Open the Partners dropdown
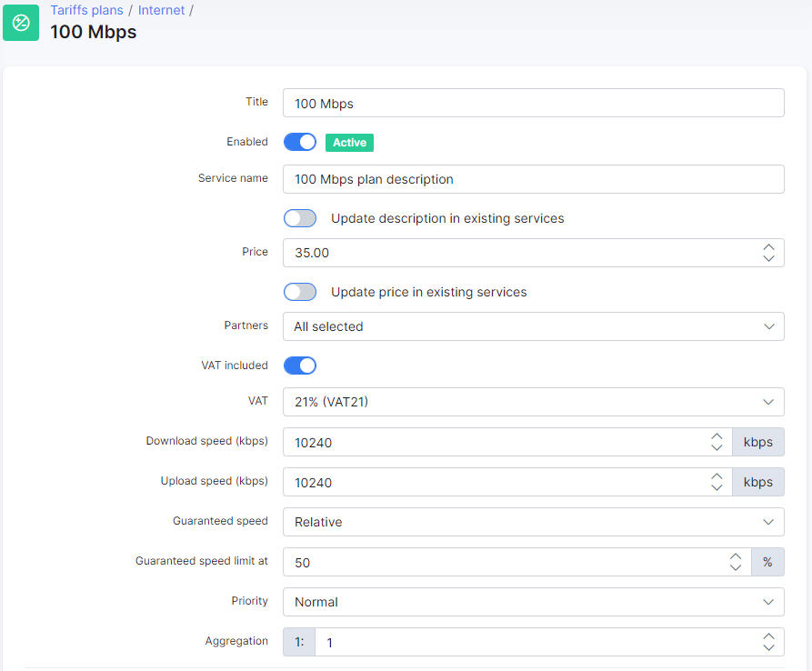This screenshot has width=812, height=671. 533,326
